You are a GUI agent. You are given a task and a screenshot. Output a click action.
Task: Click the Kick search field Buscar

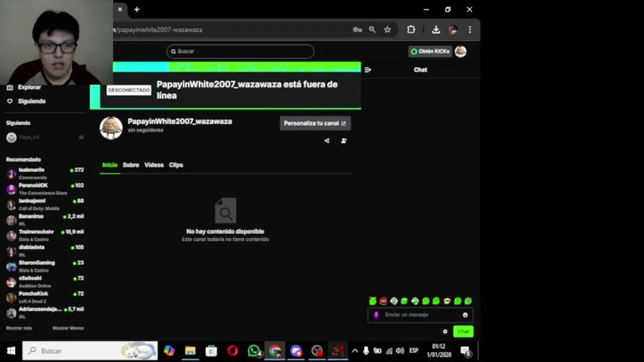point(240,51)
